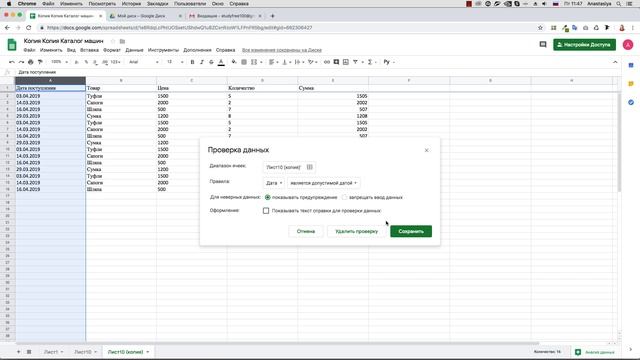
Task: Open the Google Sheets home logo
Action: [12, 44]
